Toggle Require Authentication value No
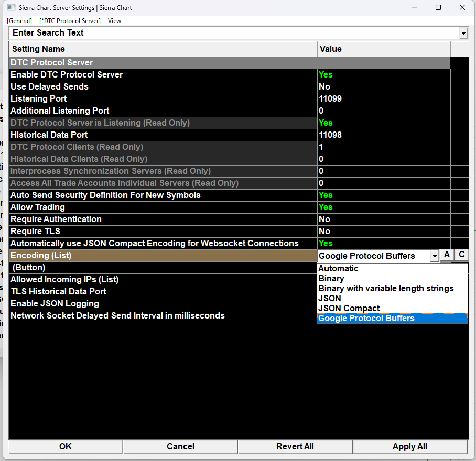The height and width of the screenshot is (461, 476). pyautogui.click(x=384, y=219)
